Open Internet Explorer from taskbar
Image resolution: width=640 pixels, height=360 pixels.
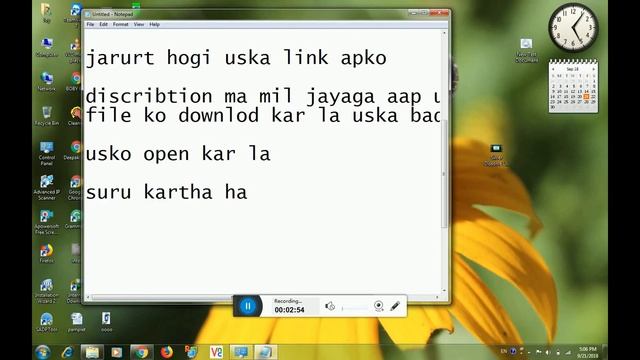click(x=67, y=352)
